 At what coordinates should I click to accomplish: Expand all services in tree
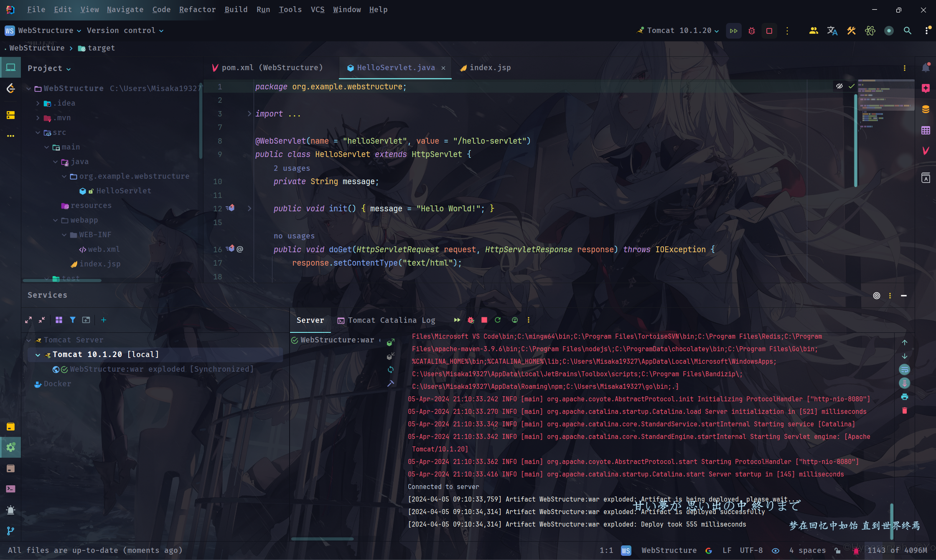pyautogui.click(x=28, y=320)
